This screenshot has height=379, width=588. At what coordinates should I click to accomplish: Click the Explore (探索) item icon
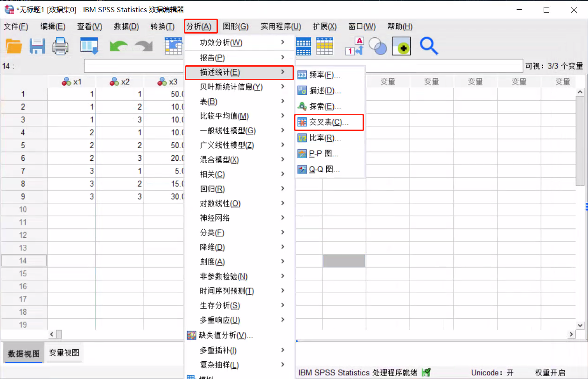302,106
